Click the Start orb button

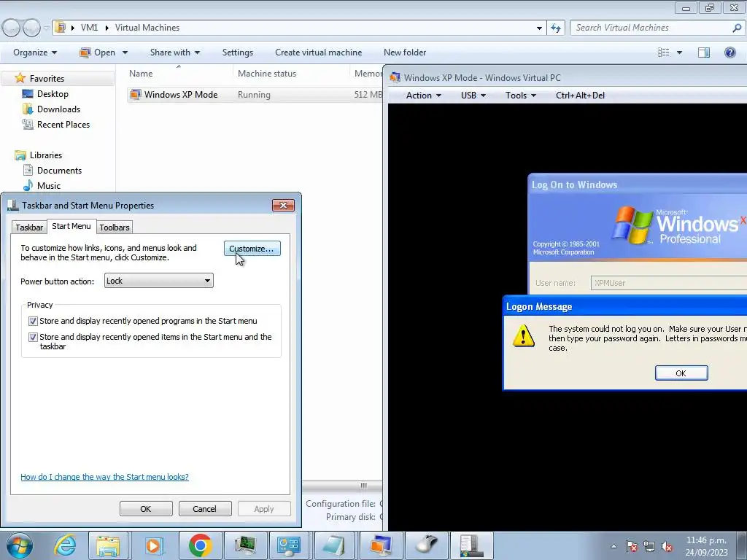[x=20, y=545]
